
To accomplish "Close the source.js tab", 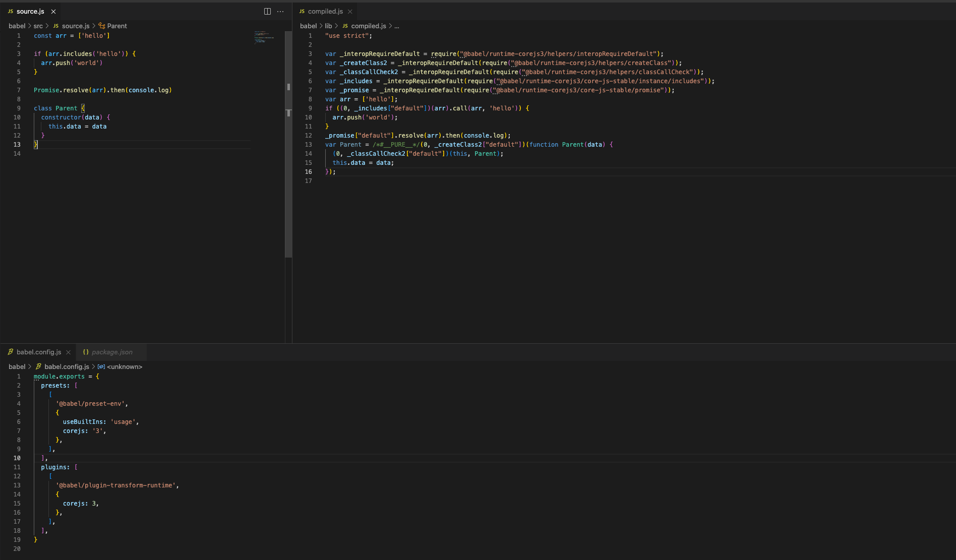I will 53,11.
